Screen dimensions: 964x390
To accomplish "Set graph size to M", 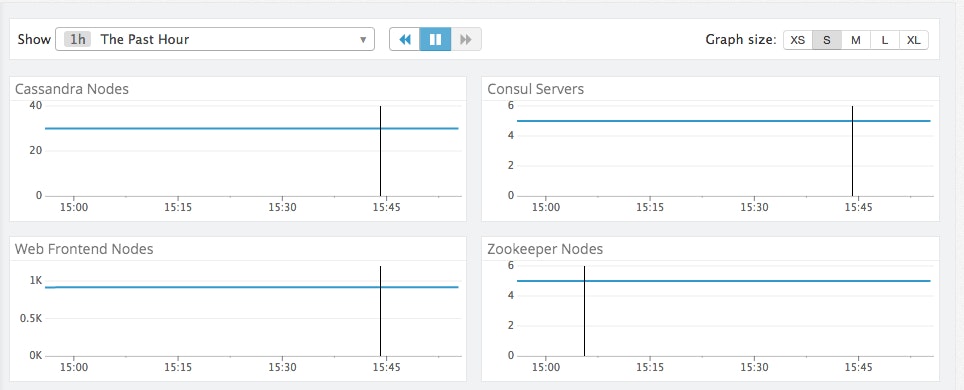I will point(856,40).
